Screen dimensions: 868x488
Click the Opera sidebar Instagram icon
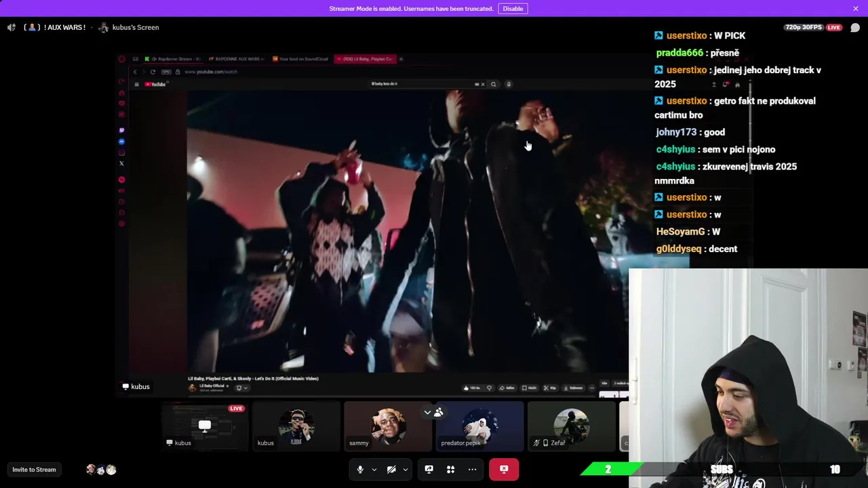(121, 152)
